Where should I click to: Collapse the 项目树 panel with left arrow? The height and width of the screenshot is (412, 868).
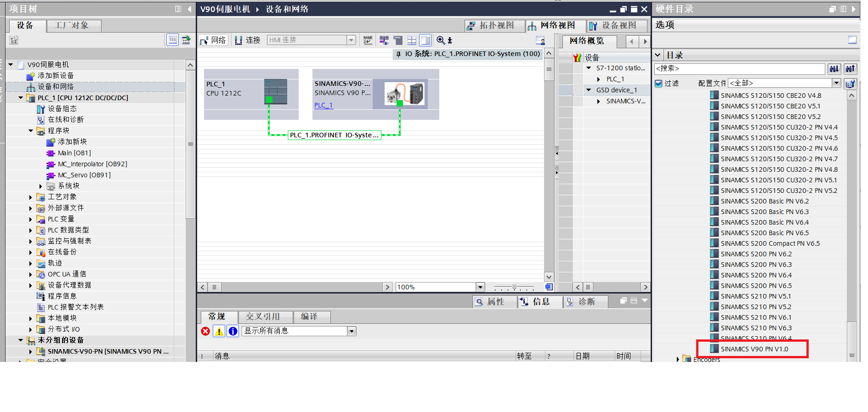[x=189, y=9]
